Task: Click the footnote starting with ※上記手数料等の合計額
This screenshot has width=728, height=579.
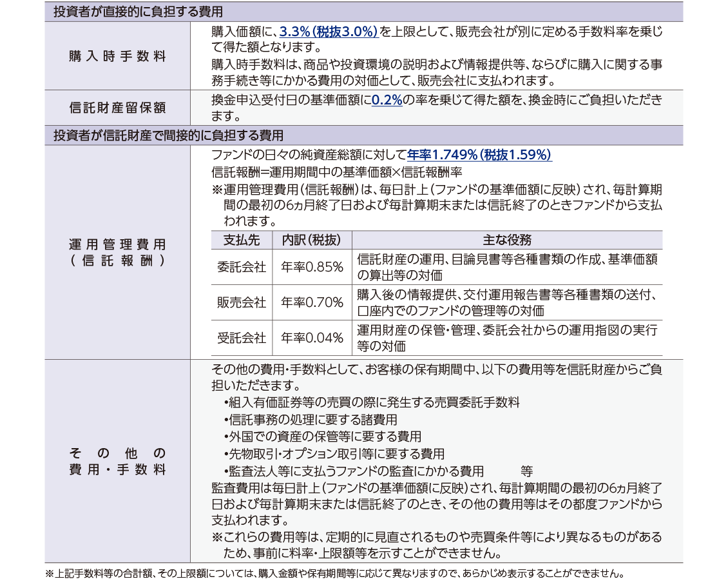Action: tap(334, 573)
